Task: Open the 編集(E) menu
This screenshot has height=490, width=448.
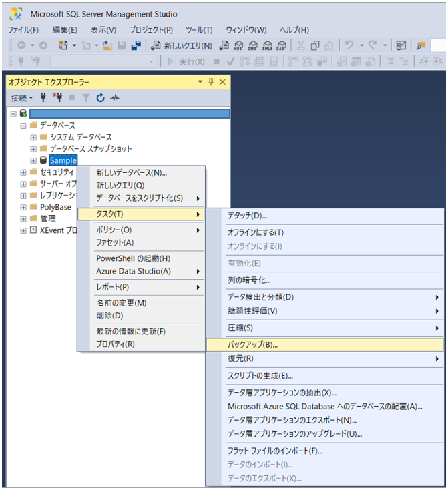Action: pos(65,30)
